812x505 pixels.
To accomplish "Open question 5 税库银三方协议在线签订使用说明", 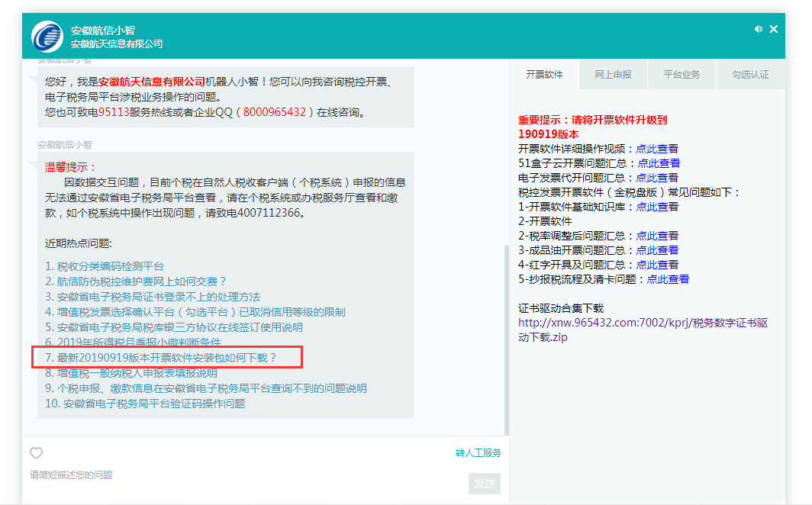I will [174, 327].
